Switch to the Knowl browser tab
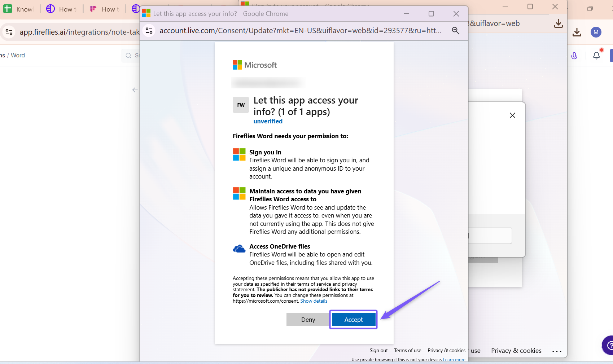Image resolution: width=613 pixels, height=364 pixels. pos(18,9)
